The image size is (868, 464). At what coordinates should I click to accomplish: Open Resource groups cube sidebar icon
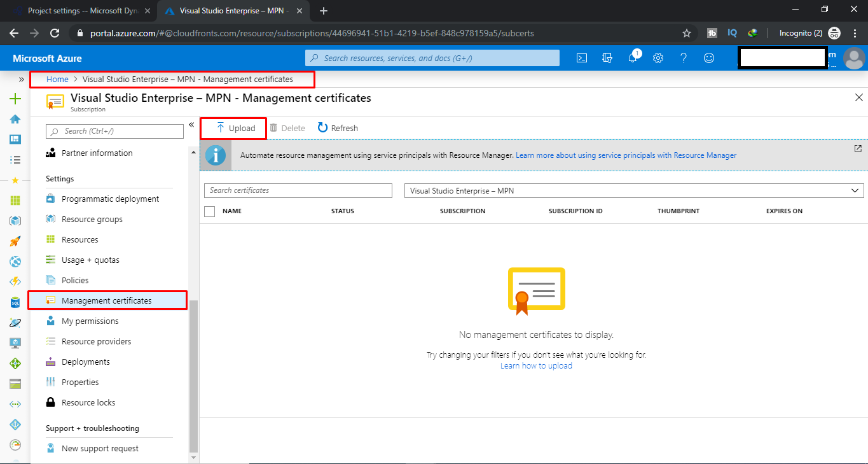(x=15, y=221)
